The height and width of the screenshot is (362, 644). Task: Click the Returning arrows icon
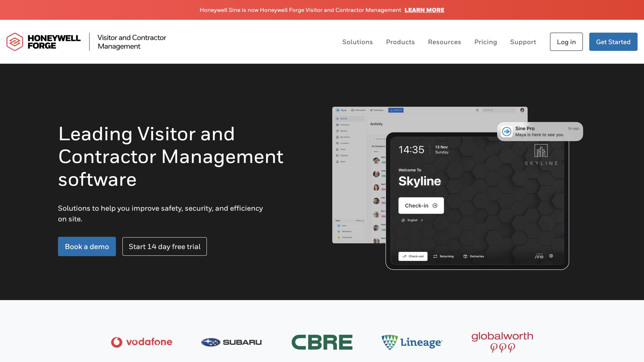click(x=435, y=256)
